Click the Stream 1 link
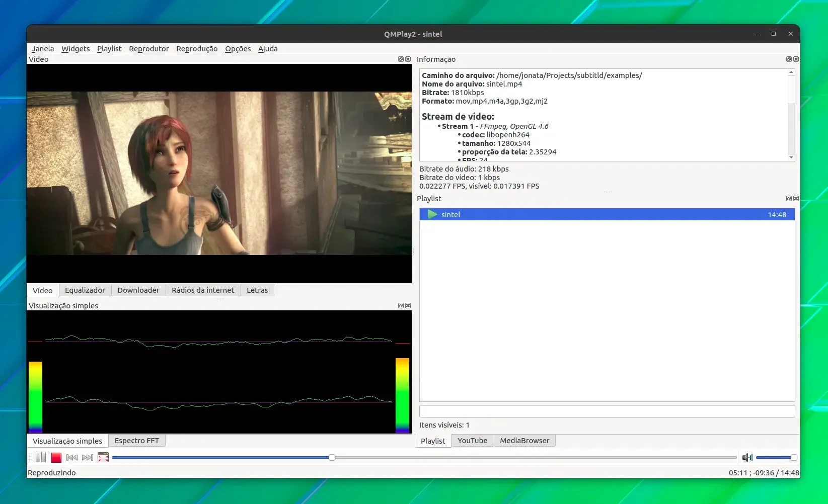Image resolution: width=828 pixels, height=504 pixels. pos(458,126)
